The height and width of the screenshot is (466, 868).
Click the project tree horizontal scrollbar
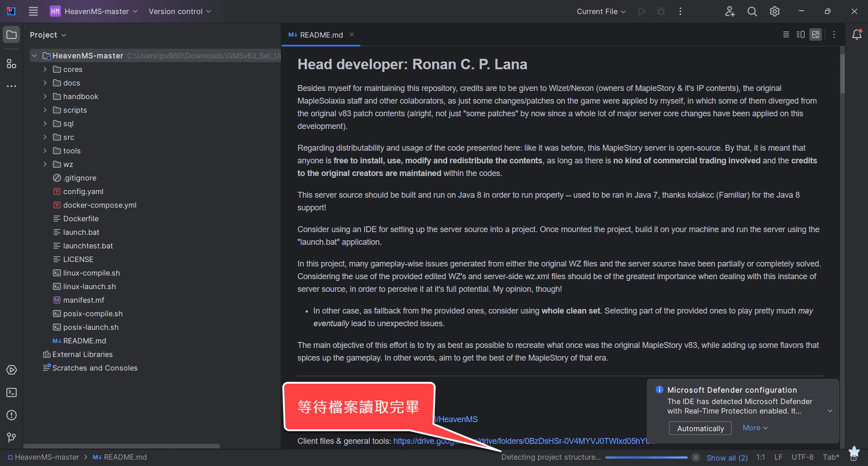coord(122,446)
